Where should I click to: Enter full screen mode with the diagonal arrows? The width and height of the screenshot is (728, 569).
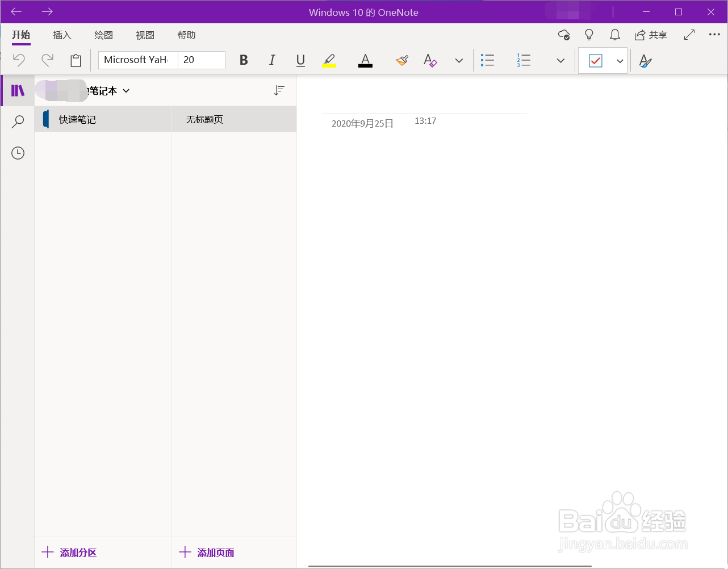(x=689, y=35)
